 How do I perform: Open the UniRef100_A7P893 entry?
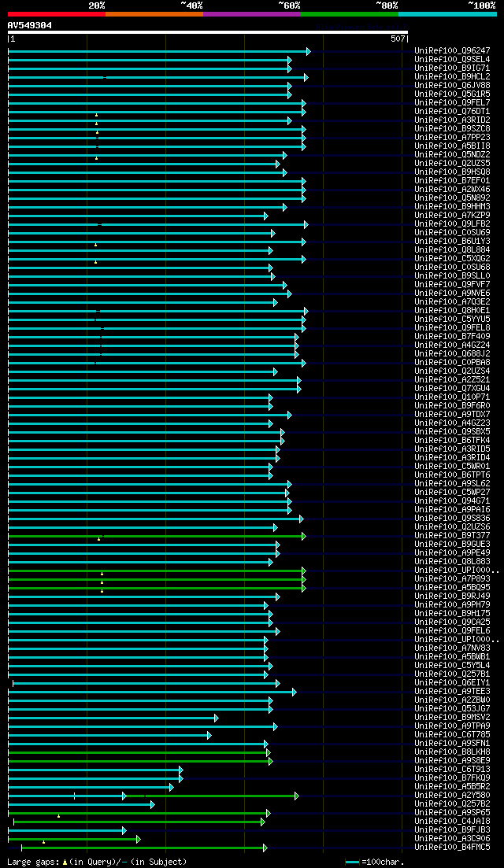[x=452, y=579]
